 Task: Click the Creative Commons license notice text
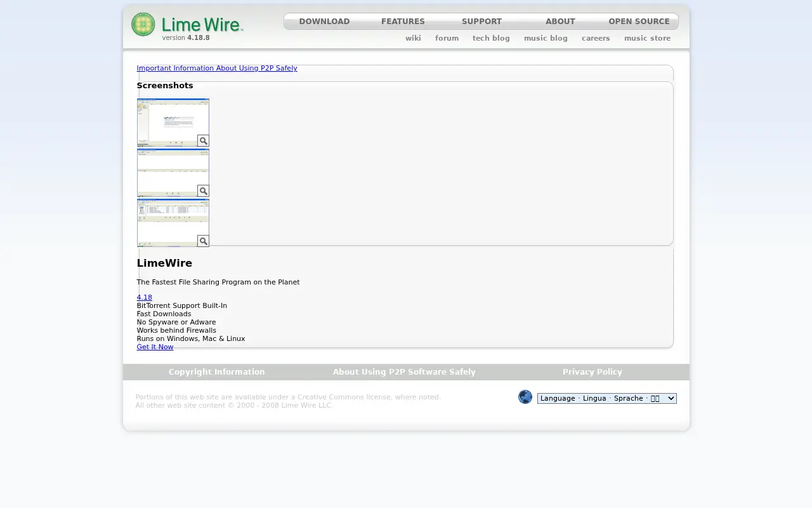pos(288,397)
